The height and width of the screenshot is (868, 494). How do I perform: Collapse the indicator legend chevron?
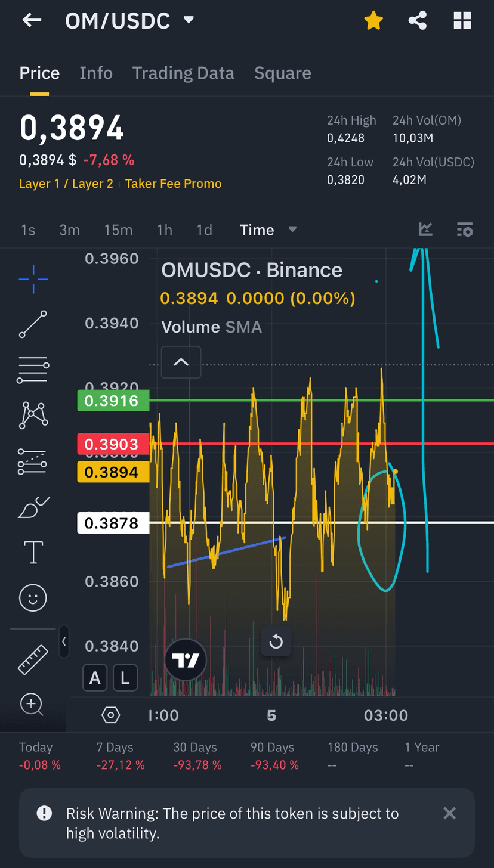click(x=181, y=362)
